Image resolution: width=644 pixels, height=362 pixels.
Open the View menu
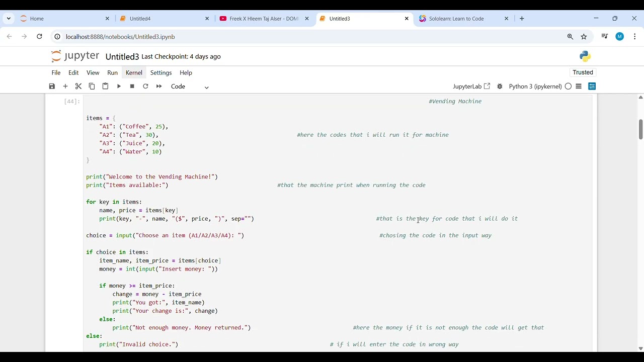click(93, 72)
